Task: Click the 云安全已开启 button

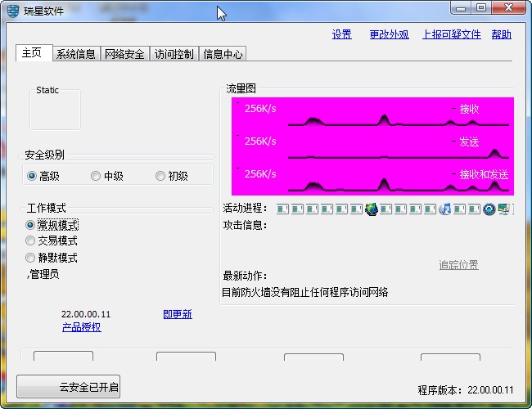Action: (68, 386)
